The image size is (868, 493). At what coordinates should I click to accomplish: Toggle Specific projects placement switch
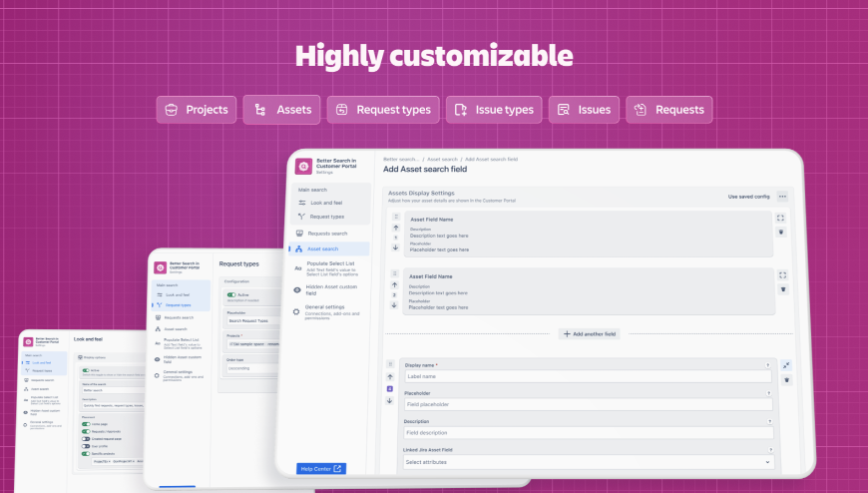tap(86, 454)
